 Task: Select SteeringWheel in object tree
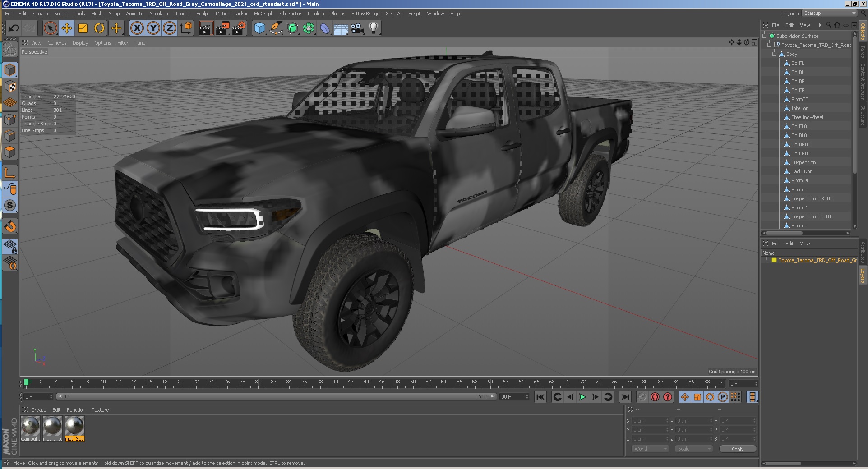point(807,117)
